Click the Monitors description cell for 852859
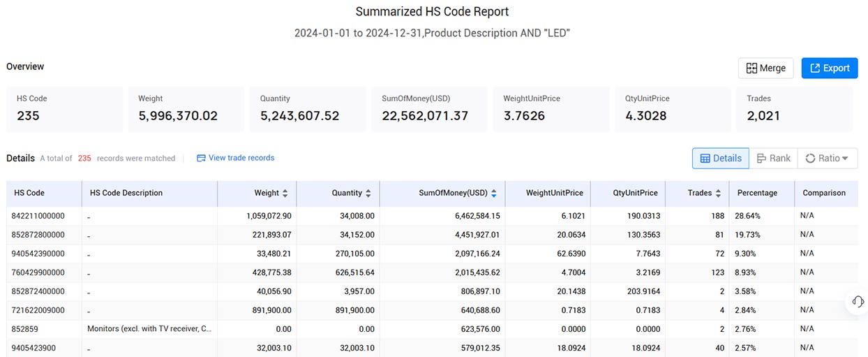Image resolution: width=868 pixels, height=357 pixels. click(149, 329)
